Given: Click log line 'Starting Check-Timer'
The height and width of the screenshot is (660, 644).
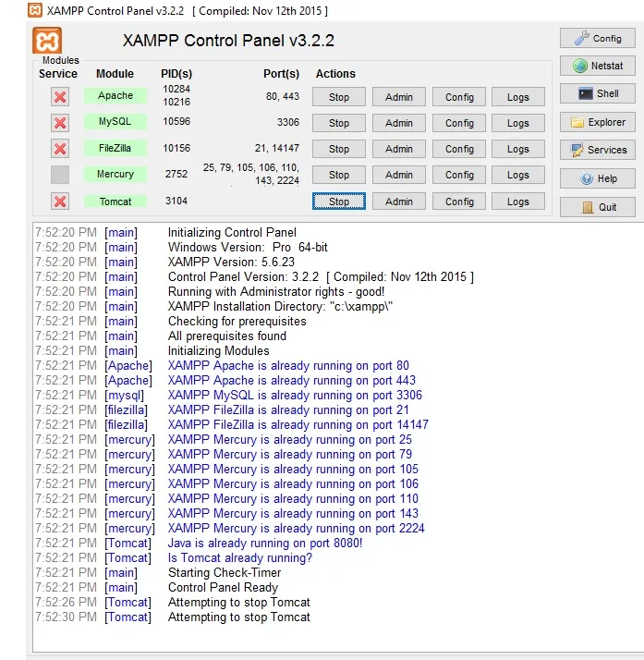Looking at the screenshot, I should tap(225, 572).
